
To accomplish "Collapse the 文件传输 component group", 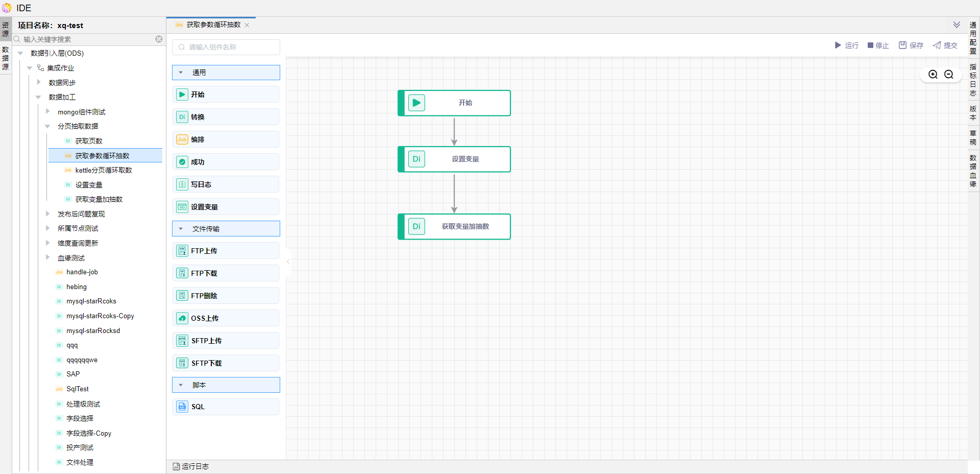I will pos(181,229).
